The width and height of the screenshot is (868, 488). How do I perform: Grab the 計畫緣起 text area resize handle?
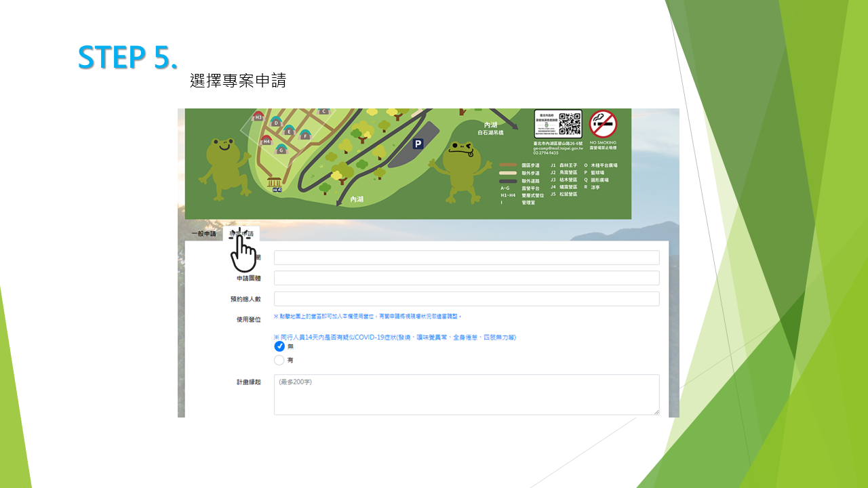pos(656,411)
